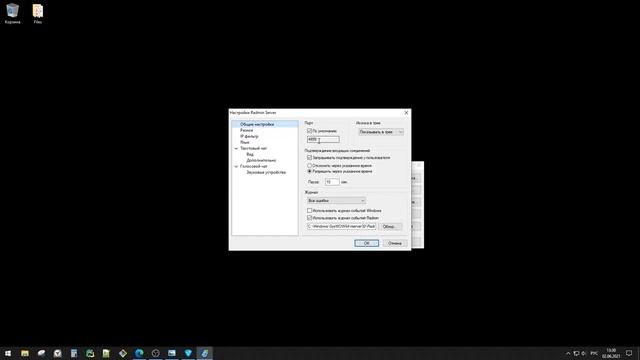
Task: Show hidden system tray icons
Action: tap(568, 353)
